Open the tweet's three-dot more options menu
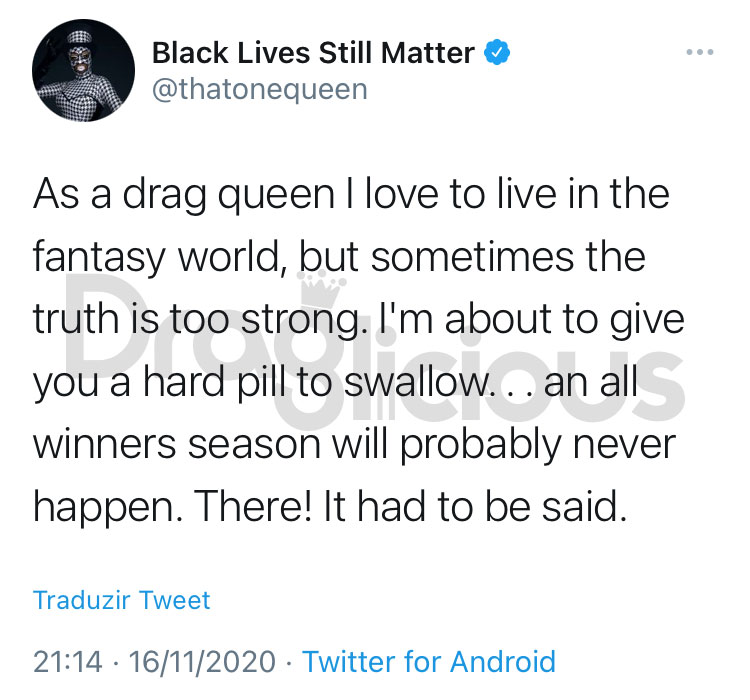This screenshot has height=700, width=750. pyautogui.click(x=700, y=52)
